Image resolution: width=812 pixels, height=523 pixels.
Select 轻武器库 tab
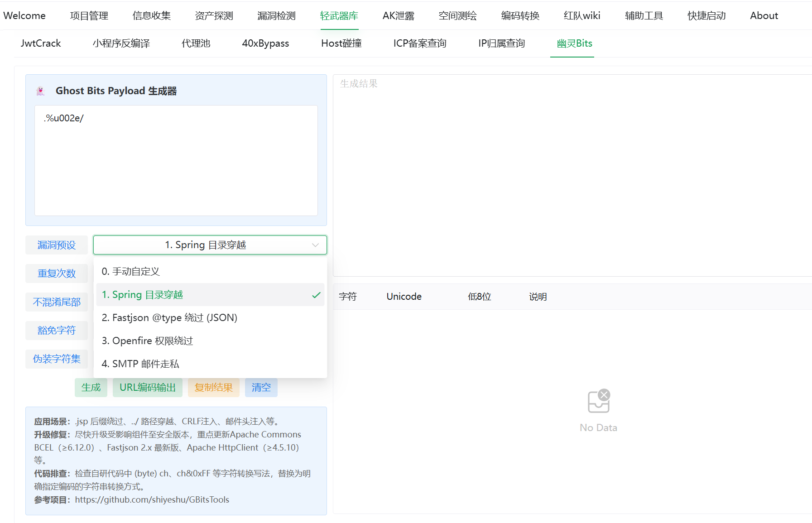pos(339,16)
